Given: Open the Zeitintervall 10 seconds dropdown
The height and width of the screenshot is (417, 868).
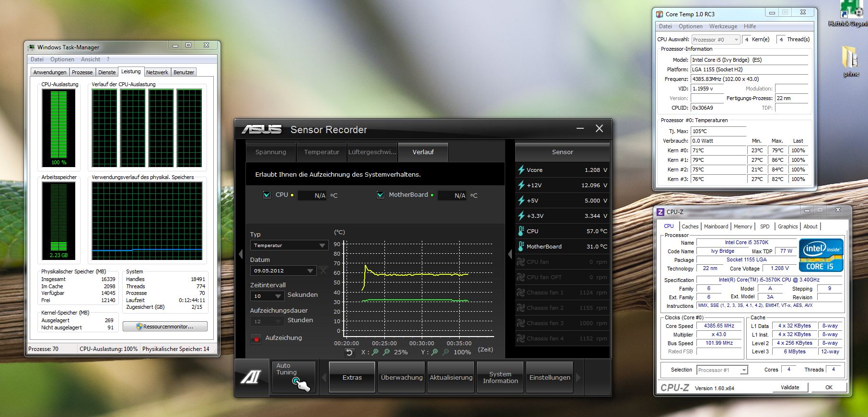Looking at the screenshot, I should click(267, 296).
